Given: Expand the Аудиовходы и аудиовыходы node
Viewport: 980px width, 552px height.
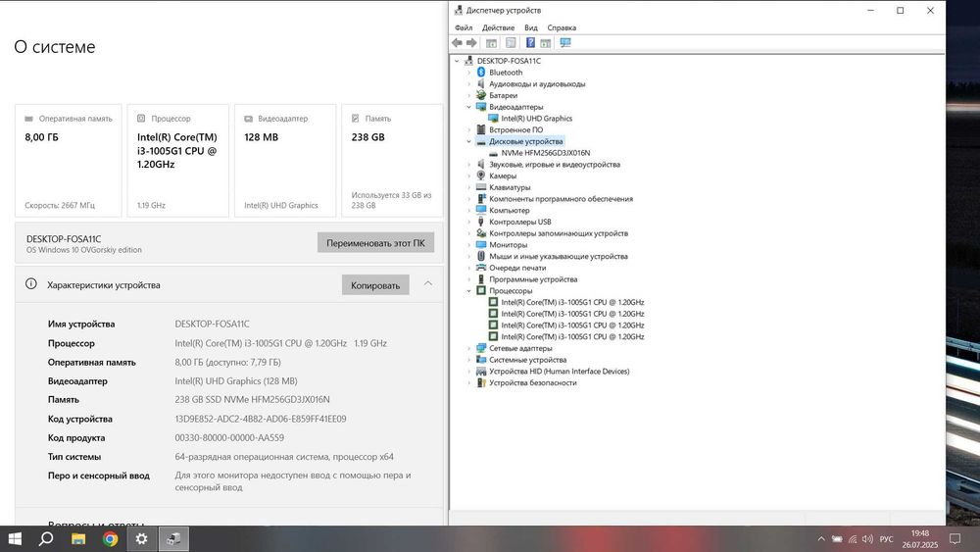Looking at the screenshot, I should 468,83.
